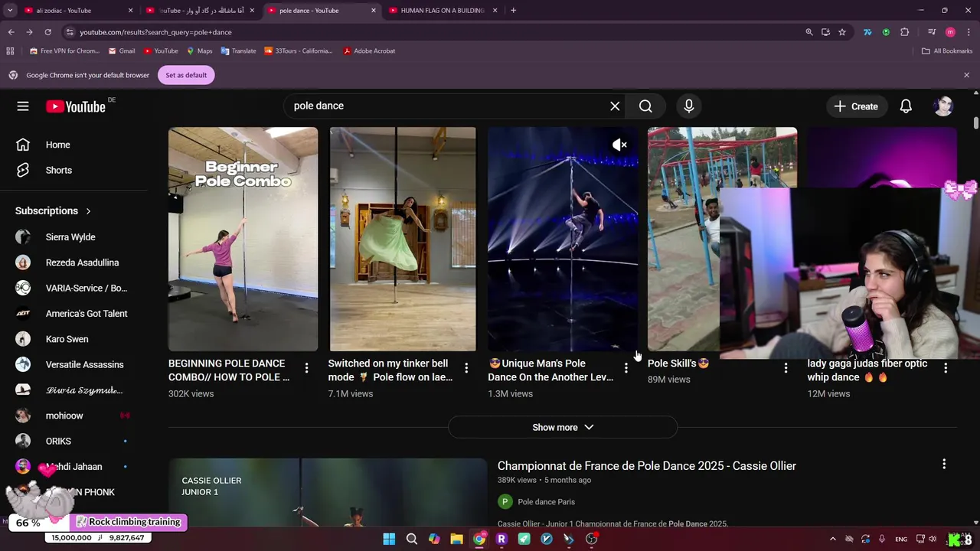Open Chrome zoom magnifier icon

coord(809,32)
